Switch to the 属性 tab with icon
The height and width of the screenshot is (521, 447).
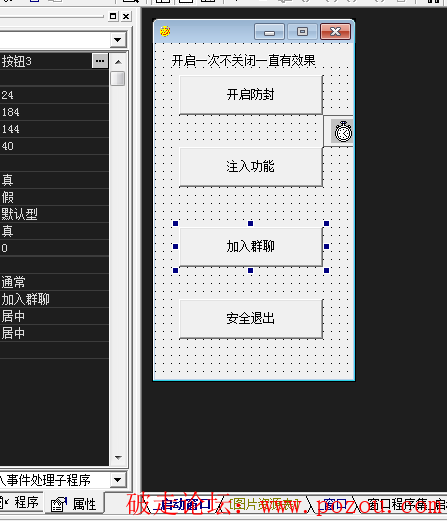point(74,504)
